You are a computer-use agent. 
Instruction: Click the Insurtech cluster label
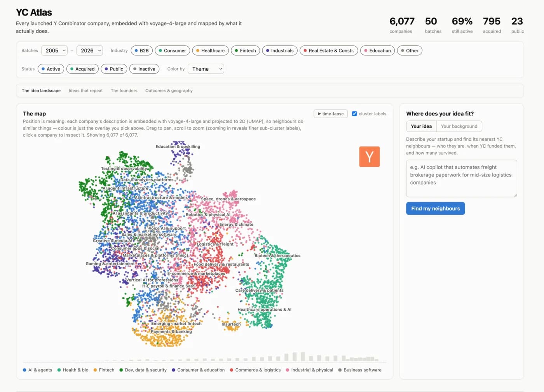point(231,324)
